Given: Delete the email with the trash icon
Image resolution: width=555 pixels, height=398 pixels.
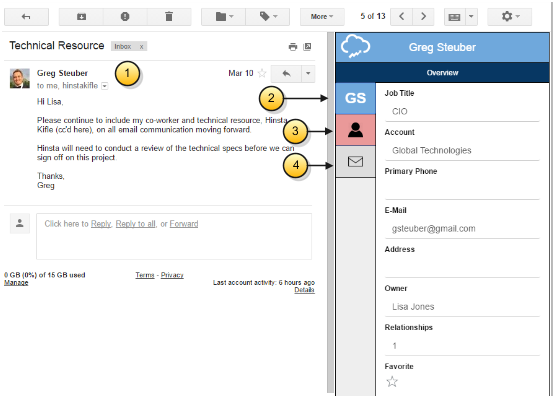Looking at the screenshot, I should (169, 17).
